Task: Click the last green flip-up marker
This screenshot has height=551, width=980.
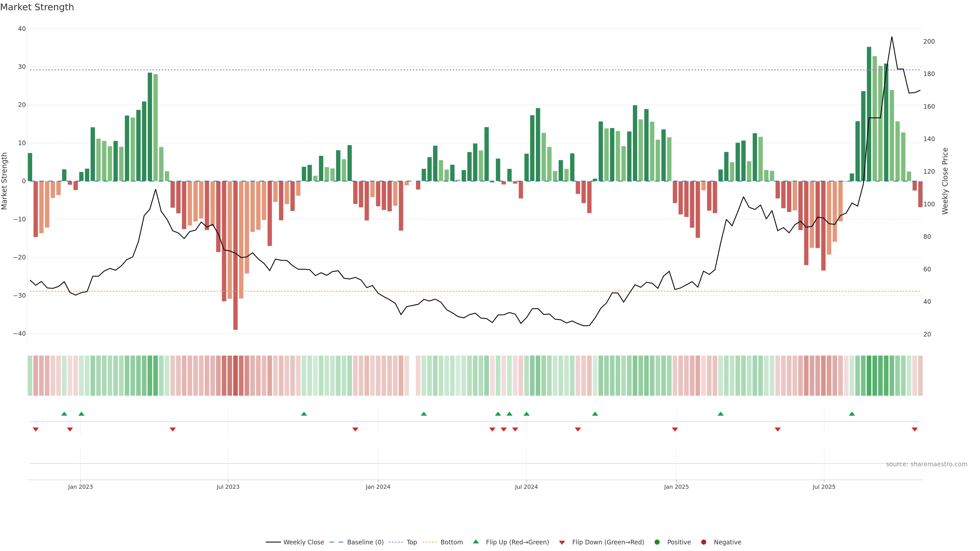Action: coord(852,414)
